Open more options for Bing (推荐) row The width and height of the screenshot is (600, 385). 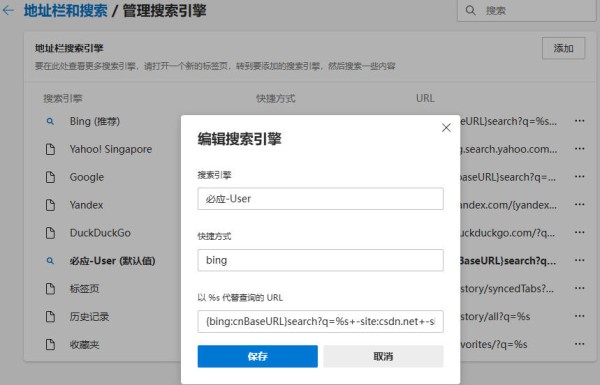579,121
